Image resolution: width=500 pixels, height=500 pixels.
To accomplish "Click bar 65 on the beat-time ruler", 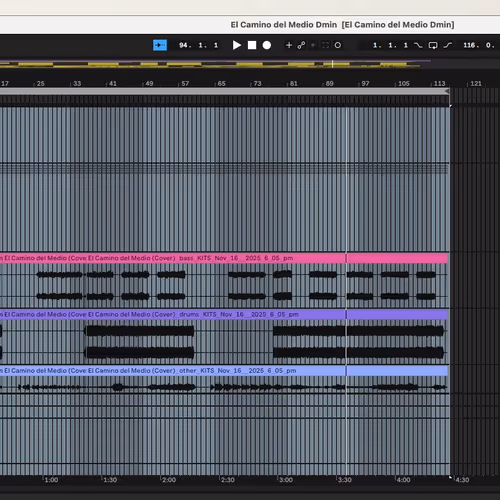I will click(221, 83).
